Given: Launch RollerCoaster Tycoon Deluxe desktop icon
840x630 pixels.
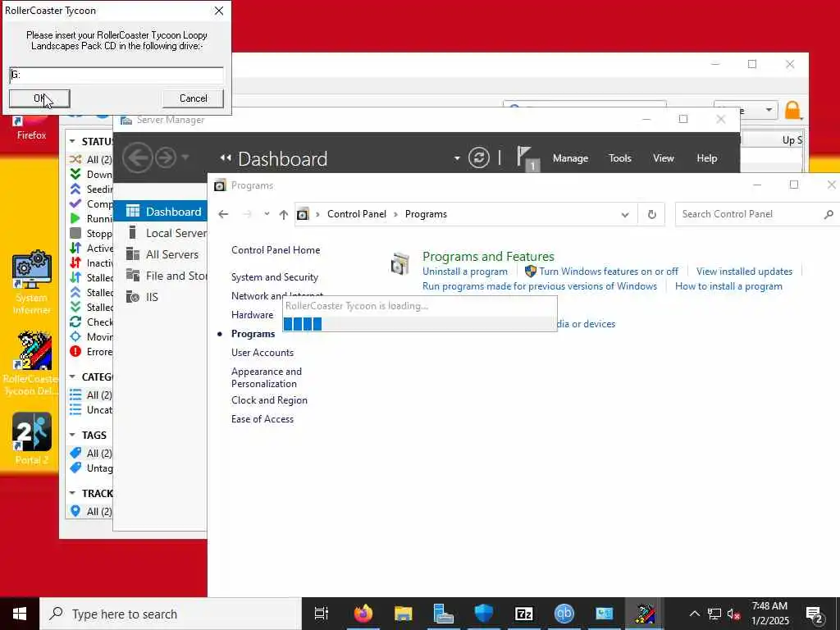Looking at the screenshot, I should point(32,363).
